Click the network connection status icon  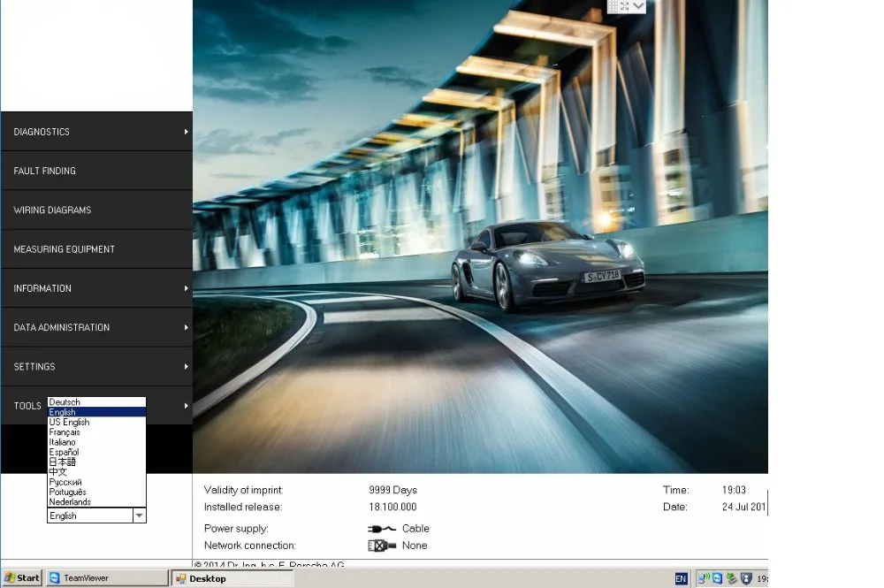coord(381,546)
